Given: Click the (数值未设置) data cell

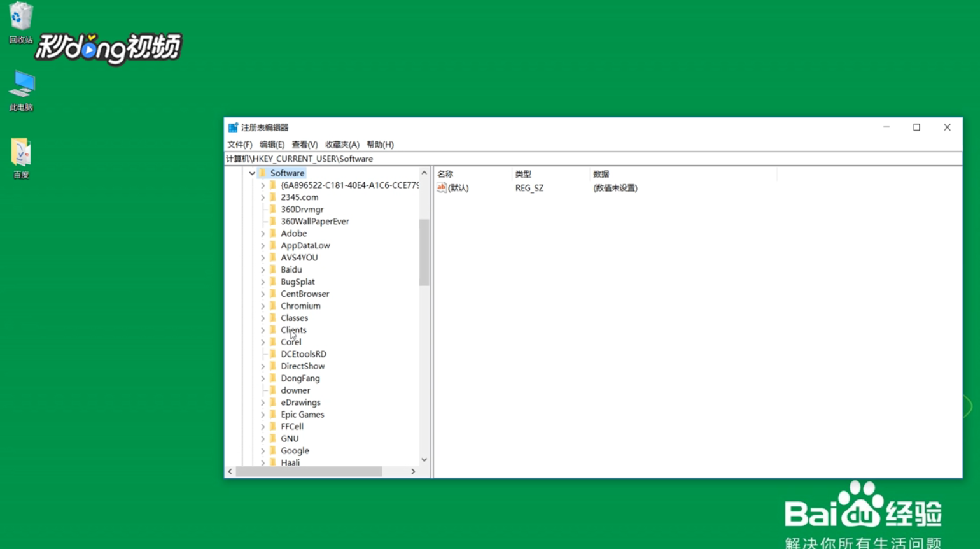Looking at the screenshot, I should pyautogui.click(x=615, y=188).
